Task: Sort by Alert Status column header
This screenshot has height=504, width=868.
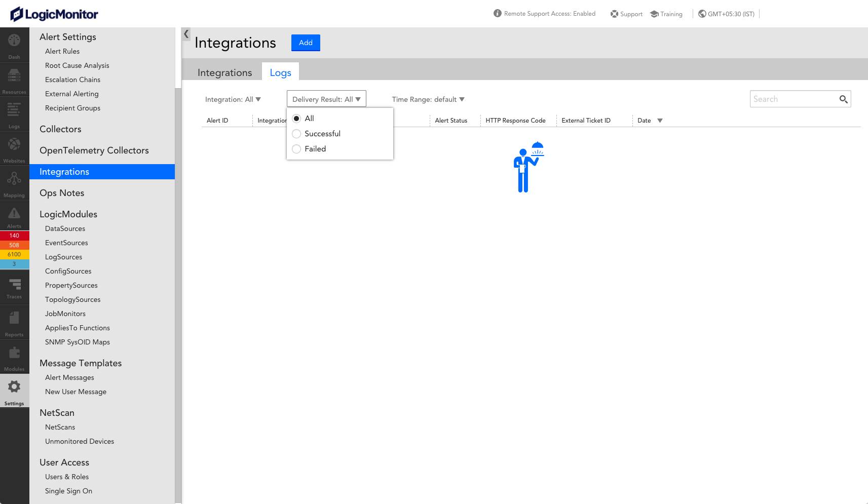Action: coord(451,121)
